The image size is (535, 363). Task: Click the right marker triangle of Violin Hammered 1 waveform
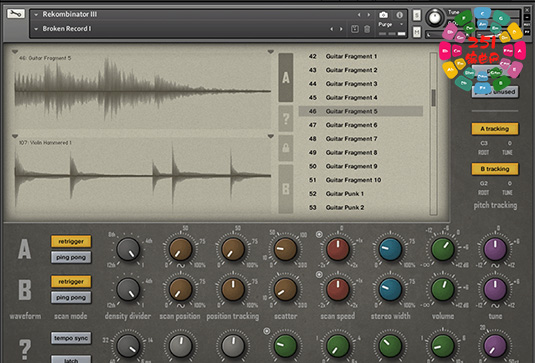(x=271, y=136)
